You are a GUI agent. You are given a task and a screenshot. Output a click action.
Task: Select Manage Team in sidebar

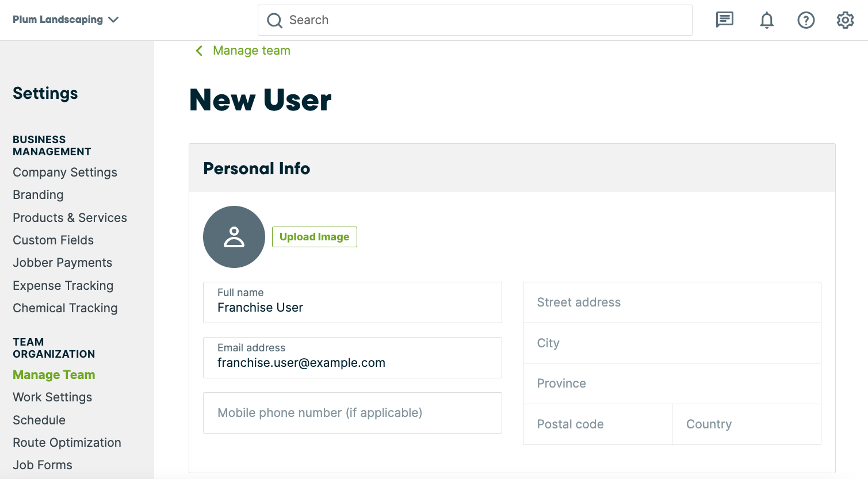coord(54,375)
